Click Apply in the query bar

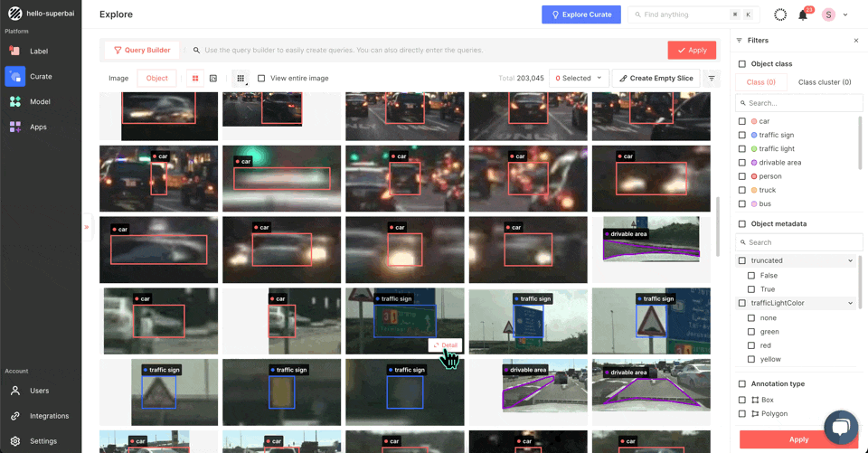pos(692,50)
